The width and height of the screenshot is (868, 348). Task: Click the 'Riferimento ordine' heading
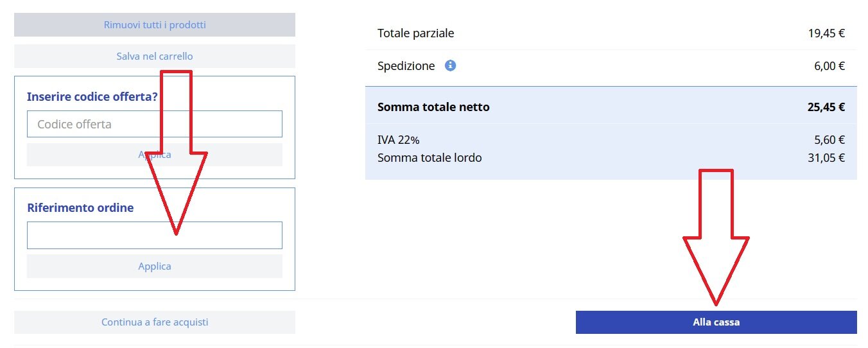coord(80,208)
